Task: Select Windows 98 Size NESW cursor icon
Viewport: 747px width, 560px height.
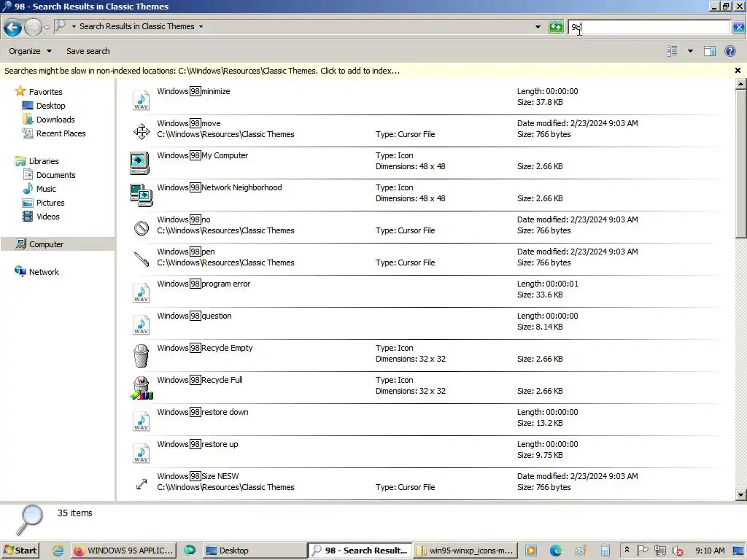Action: point(142,484)
